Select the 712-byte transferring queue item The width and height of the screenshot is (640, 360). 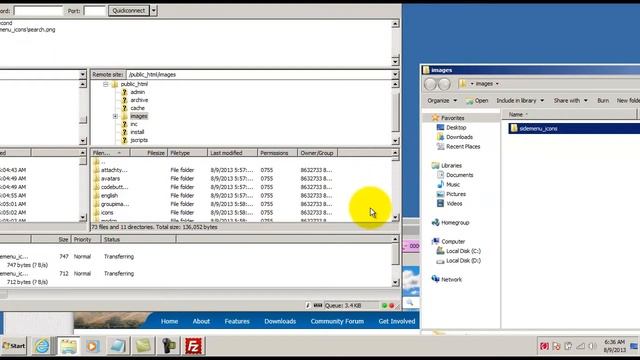pos(195,273)
